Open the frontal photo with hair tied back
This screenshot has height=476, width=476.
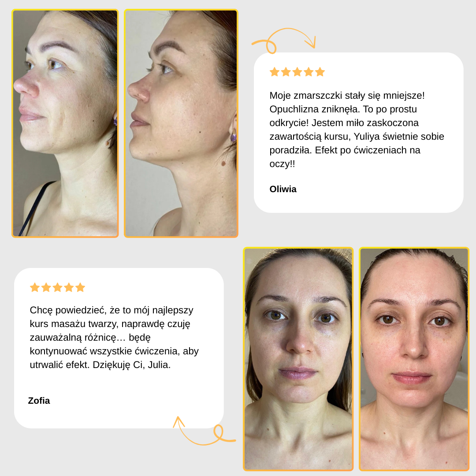[414, 359]
